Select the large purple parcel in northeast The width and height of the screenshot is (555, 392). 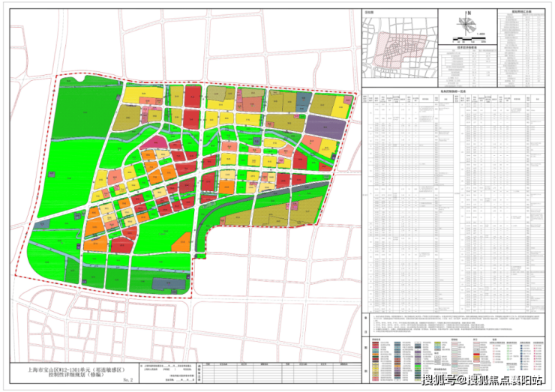(x=325, y=127)
